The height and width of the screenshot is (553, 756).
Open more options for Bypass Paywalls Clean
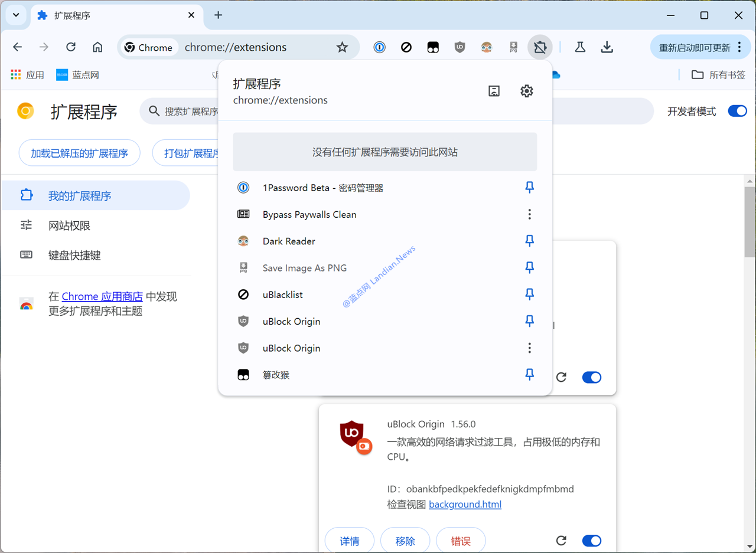[530, 214]
